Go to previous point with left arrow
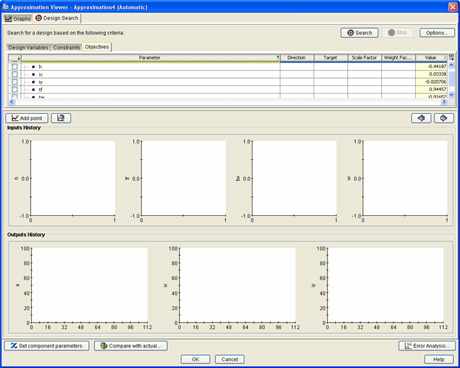 pyautogui.click(x=421, y=118)
